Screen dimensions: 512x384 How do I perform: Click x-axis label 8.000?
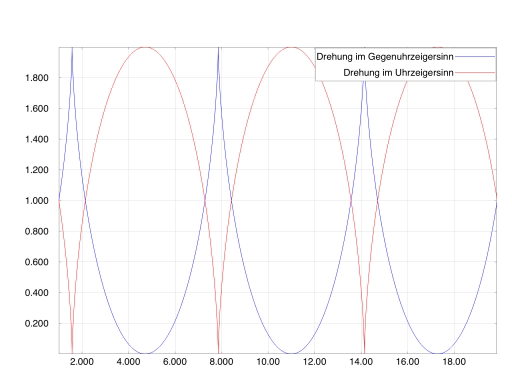[x=221, y=362]
